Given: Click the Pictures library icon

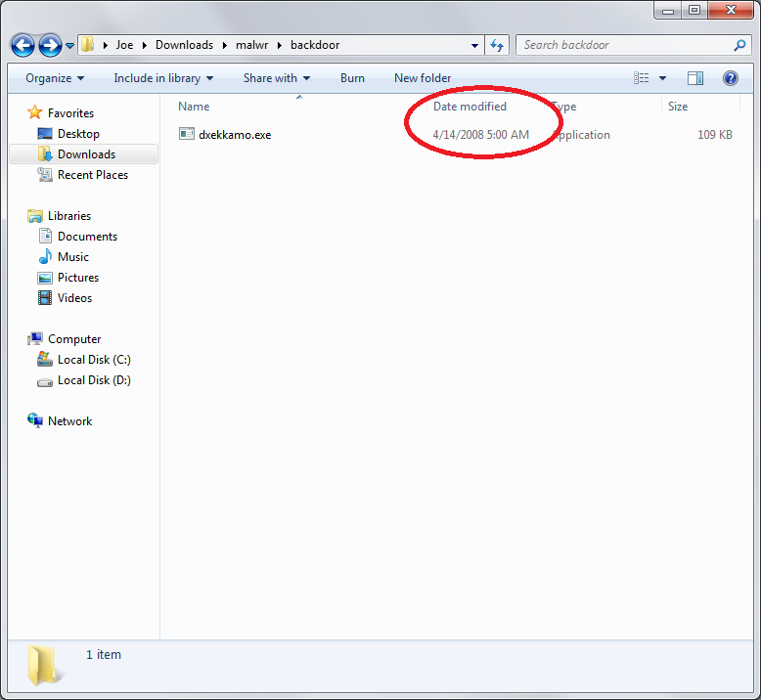Looking at the screenshot, I should pos(45,278).
